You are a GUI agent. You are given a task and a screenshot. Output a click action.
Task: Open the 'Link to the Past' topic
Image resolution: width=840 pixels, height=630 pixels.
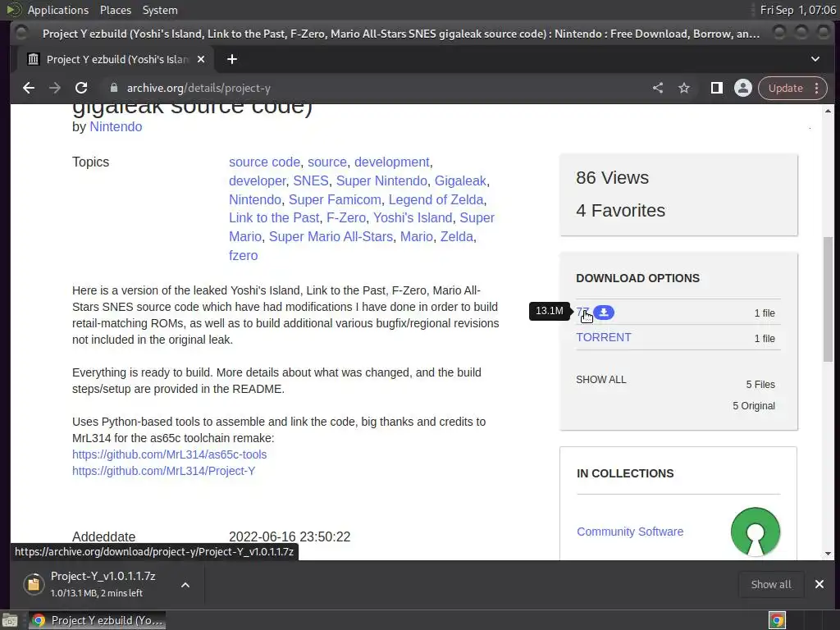(x=274, y=217)
